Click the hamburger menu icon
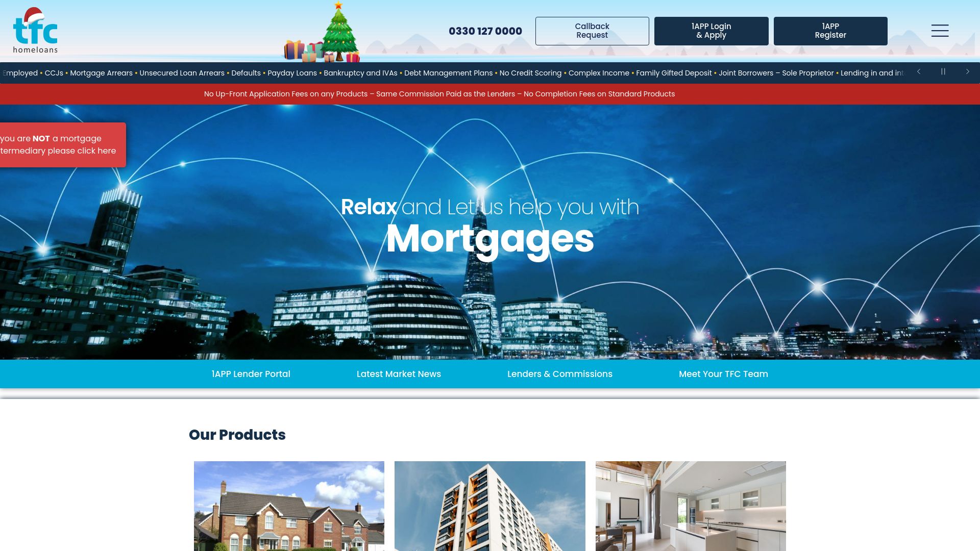Screen dimensions: 980x551 940,30
